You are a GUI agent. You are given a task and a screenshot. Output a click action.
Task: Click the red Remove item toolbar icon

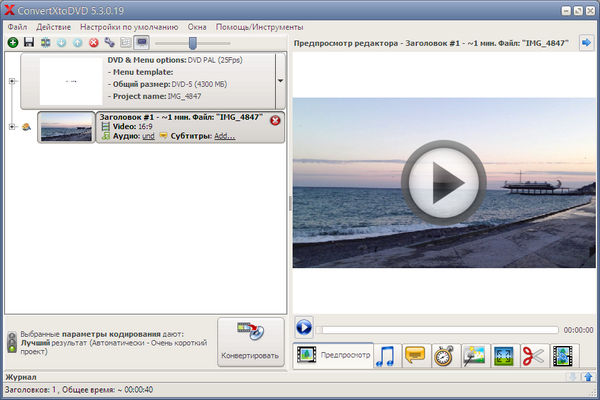(x=93, y=43)
